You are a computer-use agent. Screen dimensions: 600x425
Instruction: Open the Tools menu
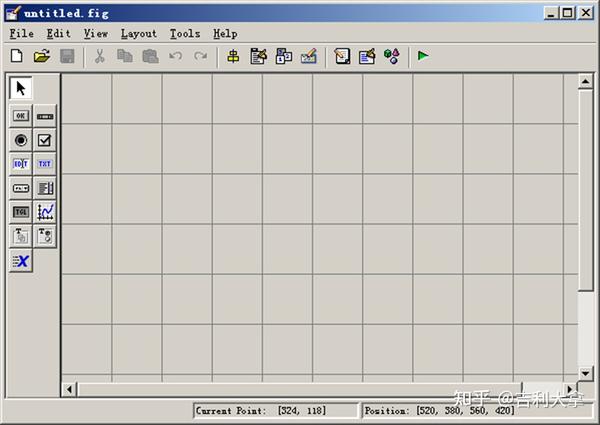pyautogui.click(x=185, y=34)
